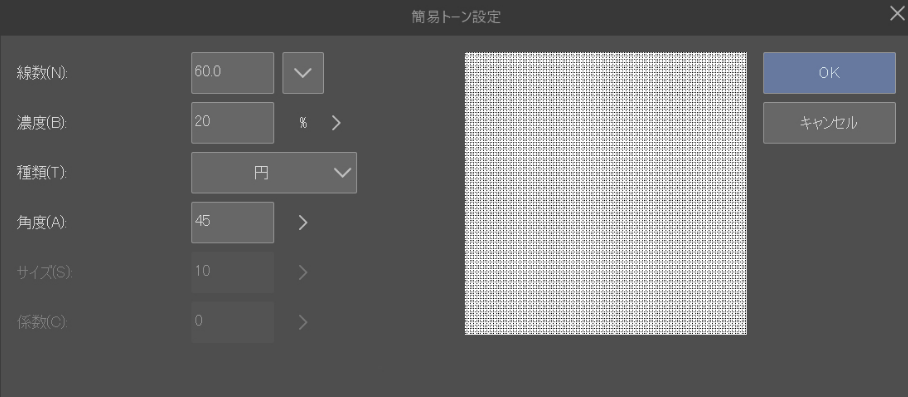The height and width of the screenshot is (397, 908).
Task: Click the 角度(A) label
Action: (42, 222)
